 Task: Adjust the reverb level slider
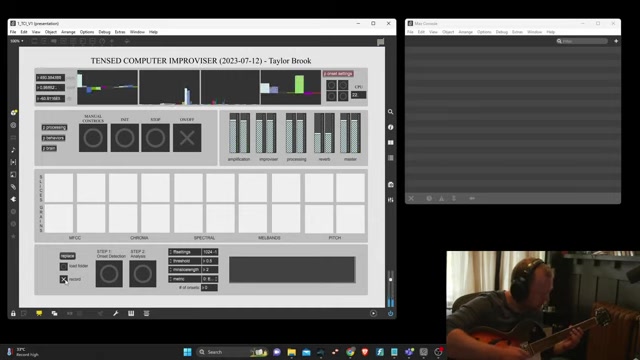pos(324,133)
